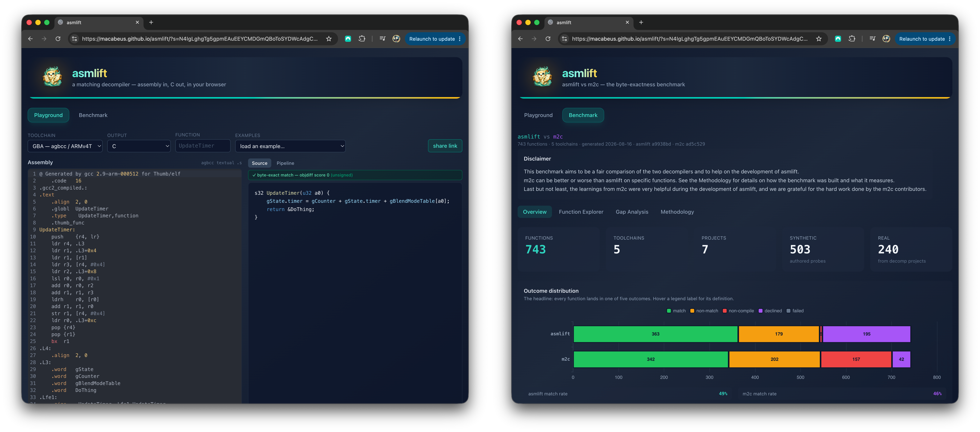Click asmlift's orange non-match bar labeled 179
980x432 pixels.
(x=779, y=334)
